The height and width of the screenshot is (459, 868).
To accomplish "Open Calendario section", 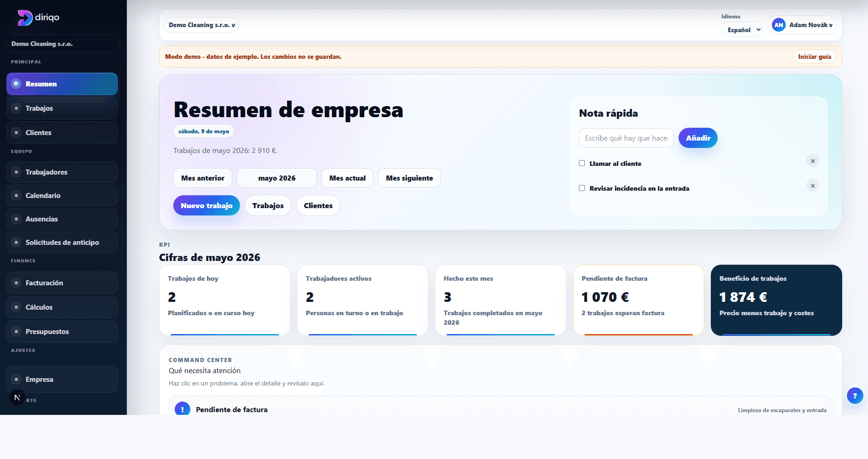I will (62, 195).
